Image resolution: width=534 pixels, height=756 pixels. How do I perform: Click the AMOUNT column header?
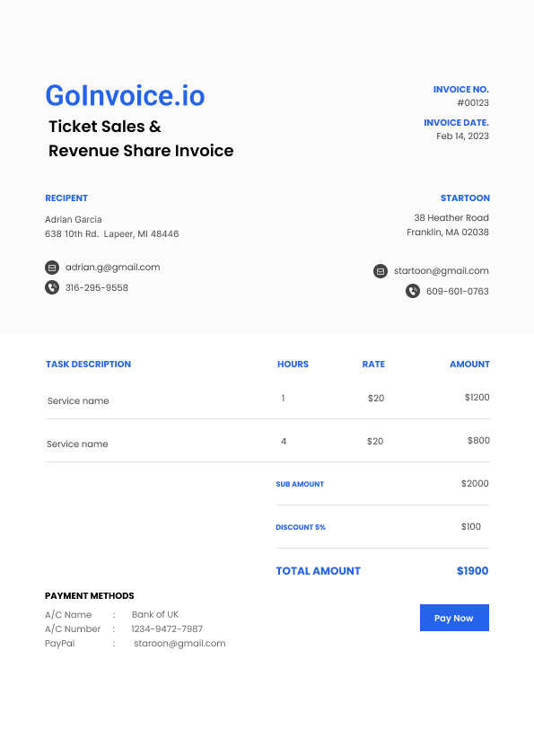coord(469,364)
